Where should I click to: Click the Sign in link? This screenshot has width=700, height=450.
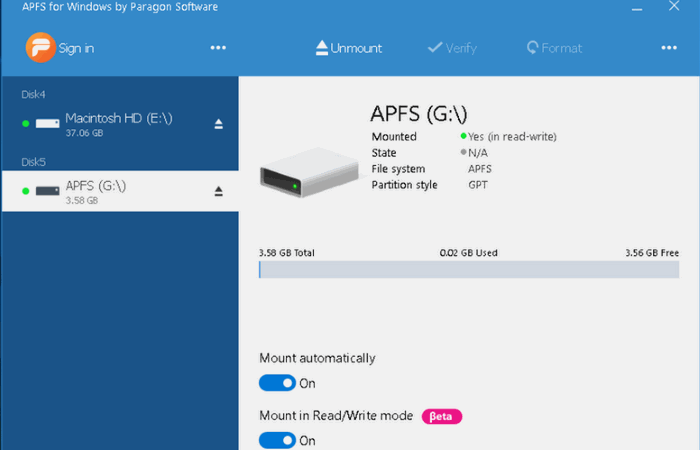click(x=76, y=48)
